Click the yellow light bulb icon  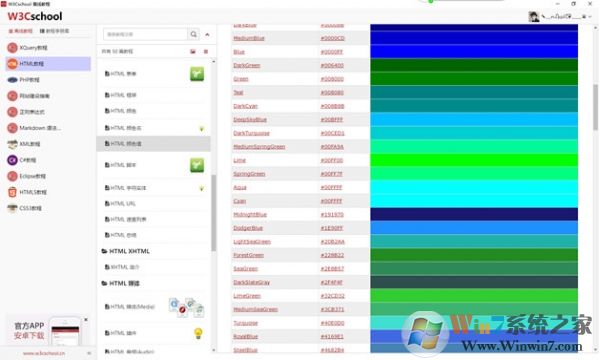coord(198,333)
